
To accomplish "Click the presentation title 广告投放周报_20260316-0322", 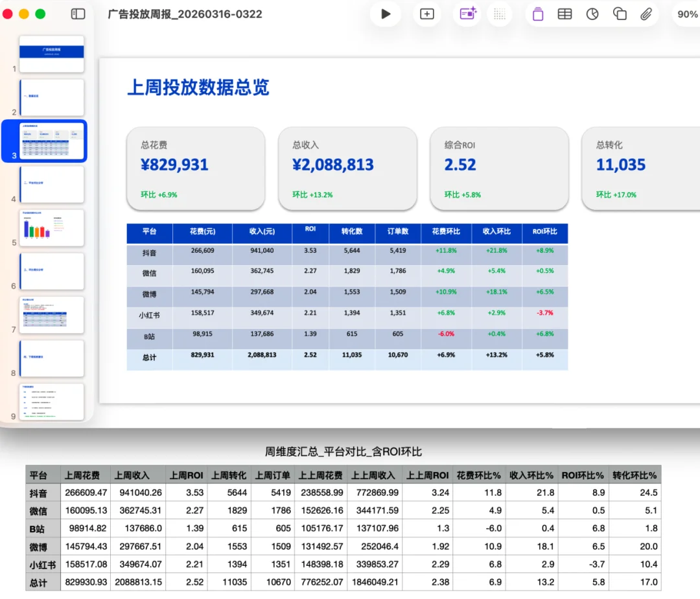I will click(x=184, y=14).
